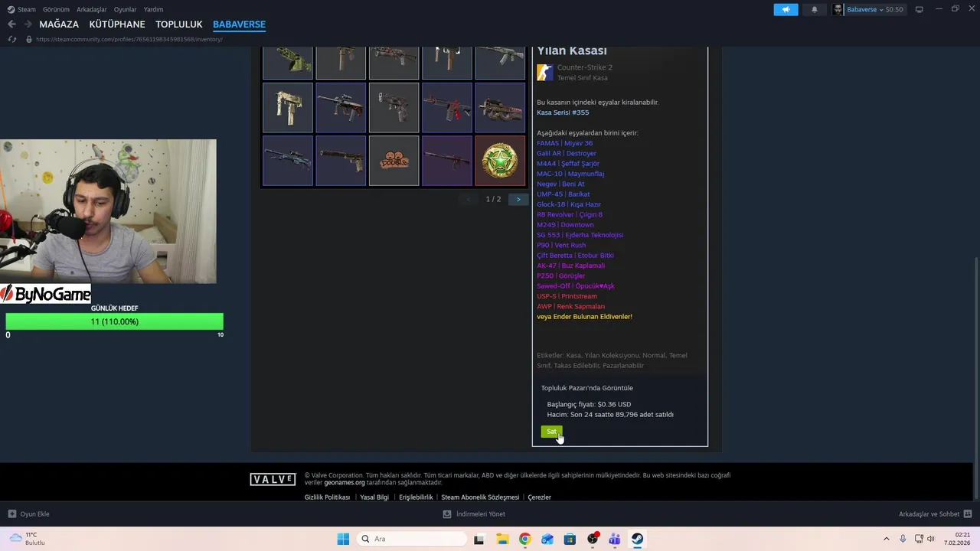
Task: Click the Babaverse profile avatar
Action: point(838,9)
